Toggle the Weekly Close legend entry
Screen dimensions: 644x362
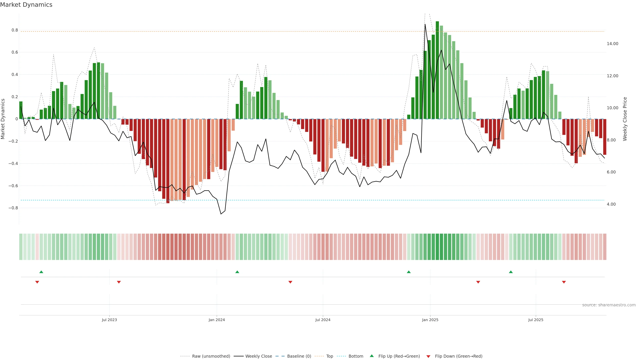click(258, 356)
